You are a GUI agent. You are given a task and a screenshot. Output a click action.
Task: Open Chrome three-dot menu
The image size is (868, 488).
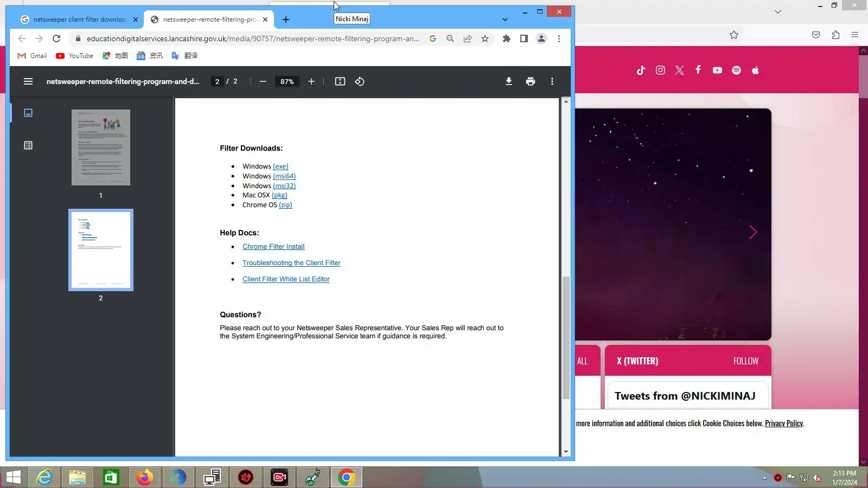[559, 38]
